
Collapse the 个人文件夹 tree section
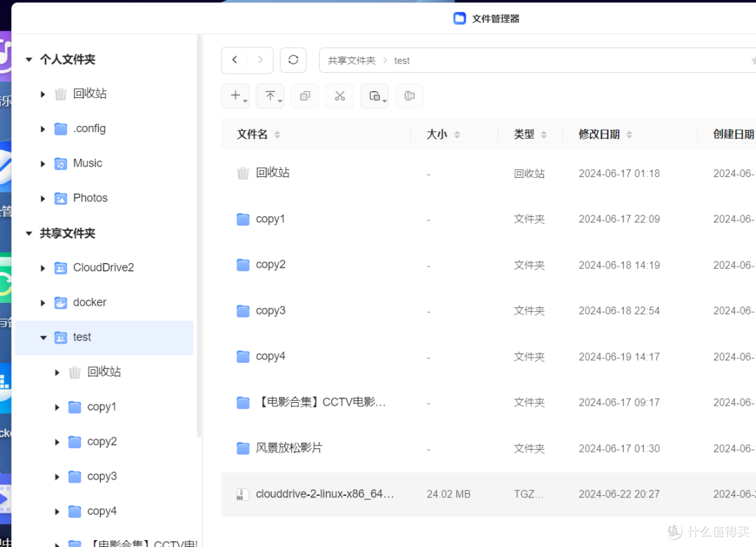[x=29, y=59]
